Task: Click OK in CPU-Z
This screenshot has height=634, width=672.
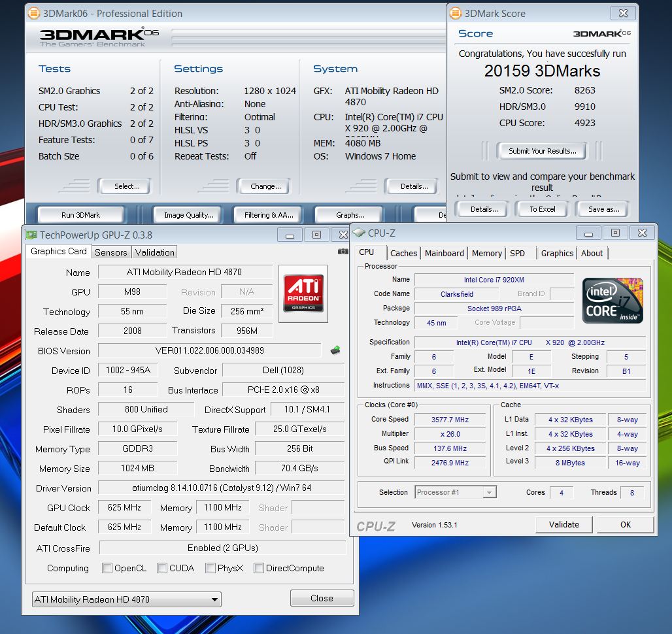Action: pos(626,524)
